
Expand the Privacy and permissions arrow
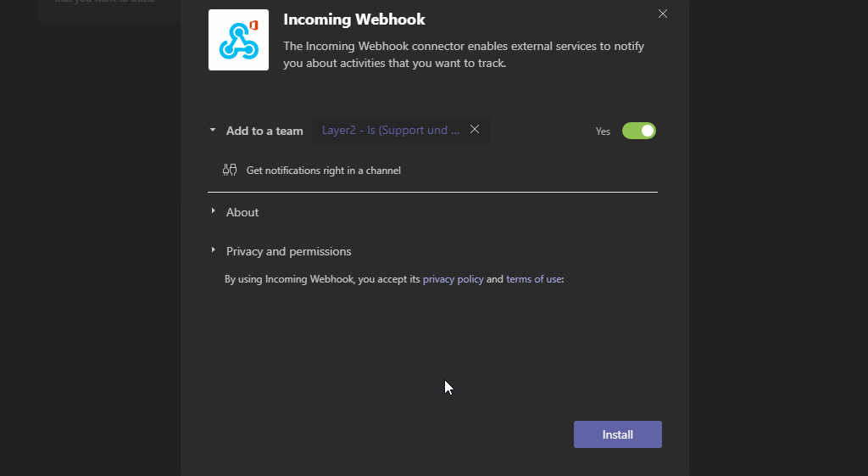[x=213, y=250]
